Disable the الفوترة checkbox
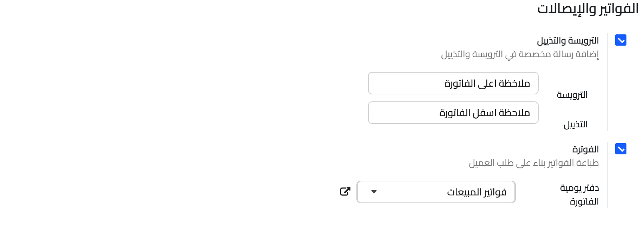Screen dimensions: 644x247 click(x=620, y=149)
